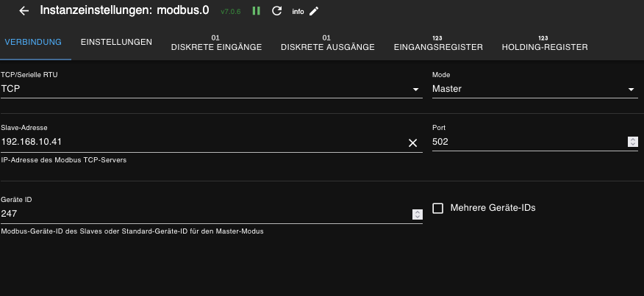The image size is (644, 296).
Task: Select the Diskrete Ausgänge tab
Action: 328,43
